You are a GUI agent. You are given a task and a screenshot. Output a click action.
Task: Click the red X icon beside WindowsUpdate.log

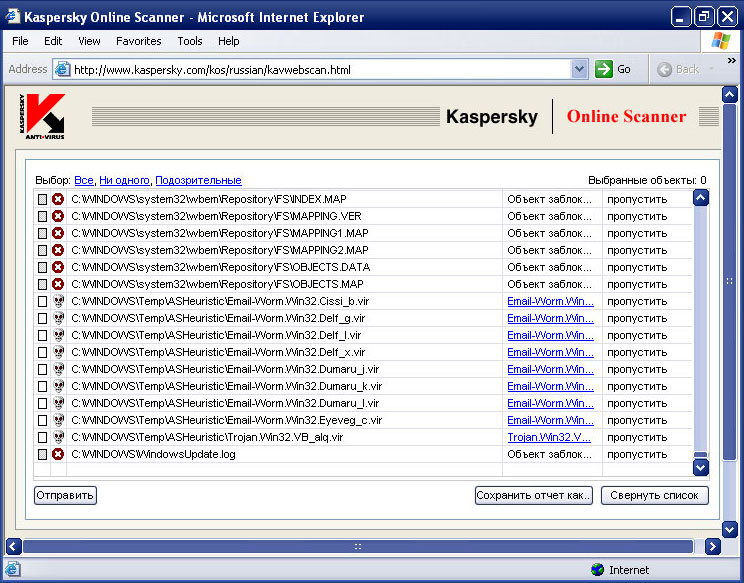click(x=58, y=454)
